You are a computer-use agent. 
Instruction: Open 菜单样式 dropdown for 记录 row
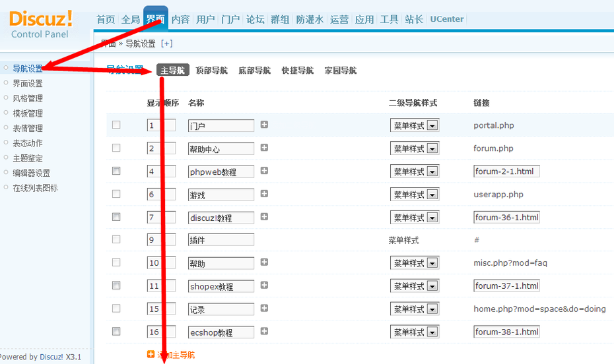click(415, 309)
